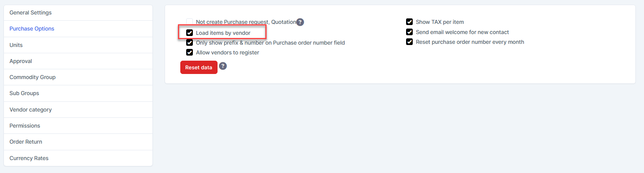Enable Not create Purchase request, Quotation checkbox

(x=190, y=22)
